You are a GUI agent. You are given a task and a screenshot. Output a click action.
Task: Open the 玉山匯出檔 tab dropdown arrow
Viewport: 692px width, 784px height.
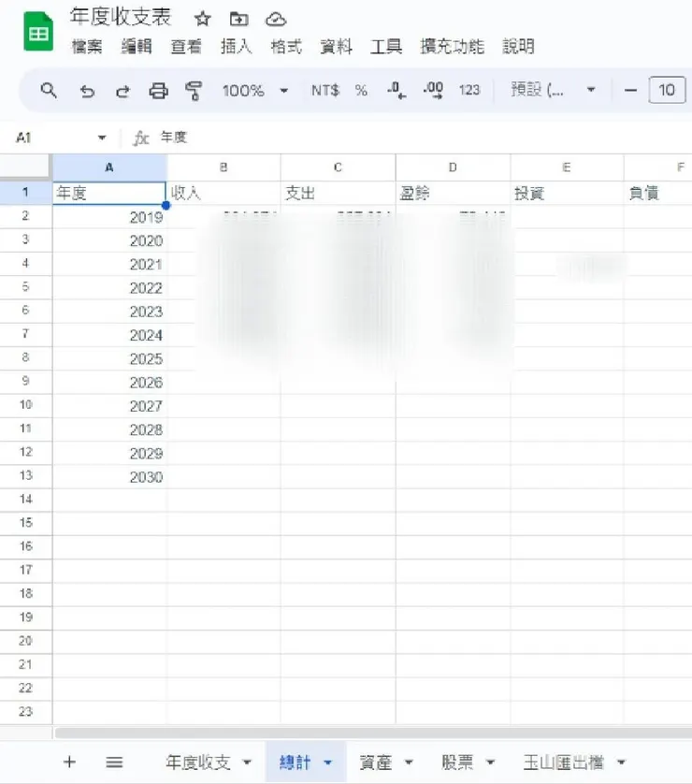(622, 763)
